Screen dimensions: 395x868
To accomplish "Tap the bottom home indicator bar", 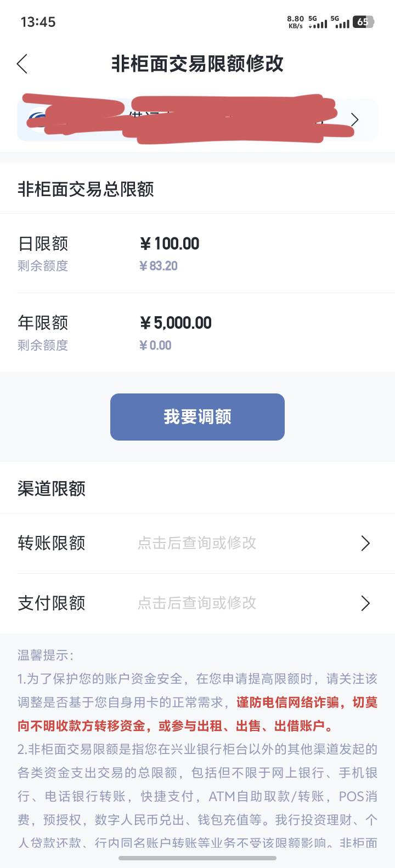I will [x=198, y=858].
